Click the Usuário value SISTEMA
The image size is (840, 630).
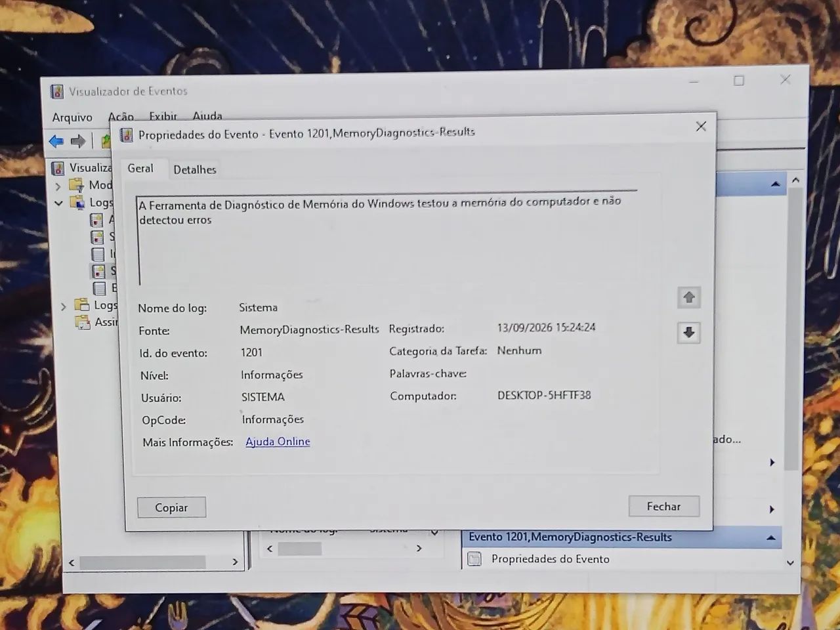pos(263,397)
